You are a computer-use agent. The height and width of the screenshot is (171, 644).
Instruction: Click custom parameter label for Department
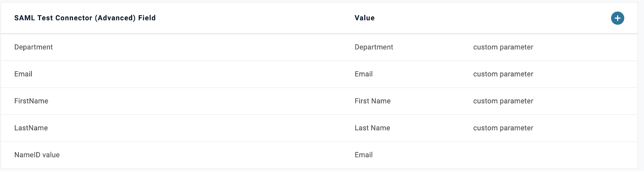pyautogui.click(x=503, y=47)
